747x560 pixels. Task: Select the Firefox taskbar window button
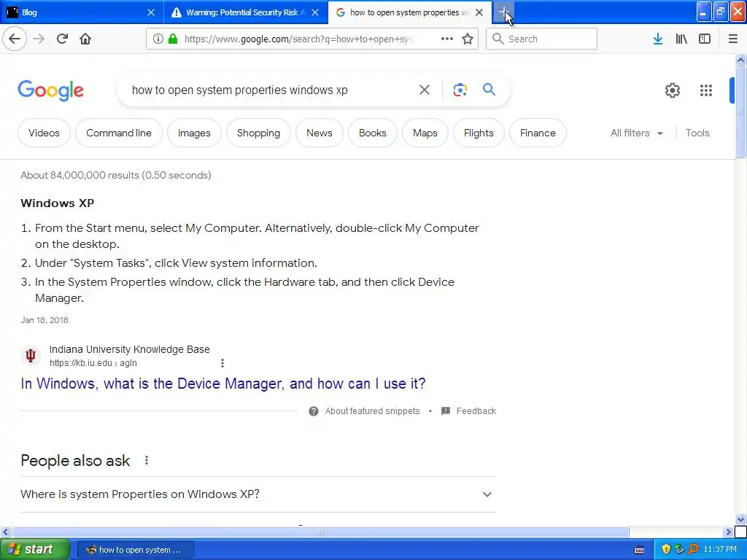[135, 550]
